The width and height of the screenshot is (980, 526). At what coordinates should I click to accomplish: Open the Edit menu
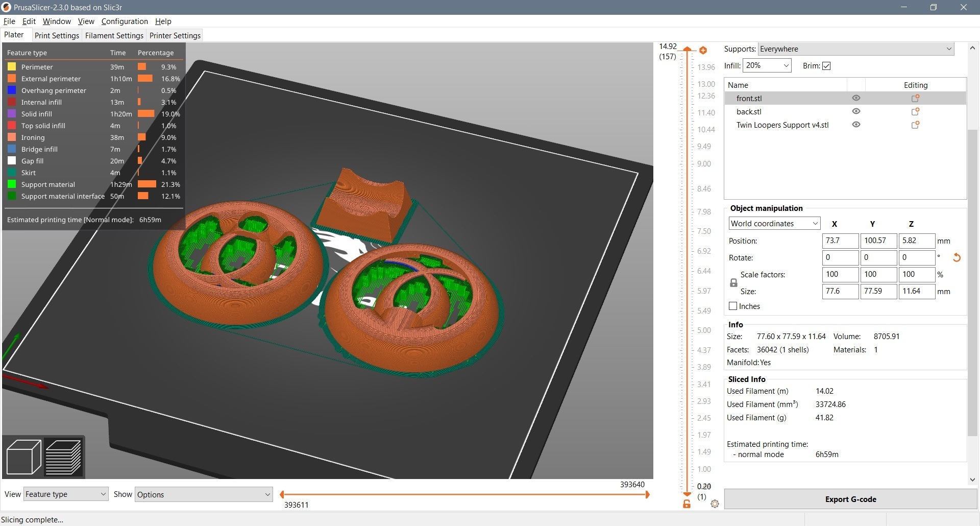pyautogui.click(x=29, y=21)
